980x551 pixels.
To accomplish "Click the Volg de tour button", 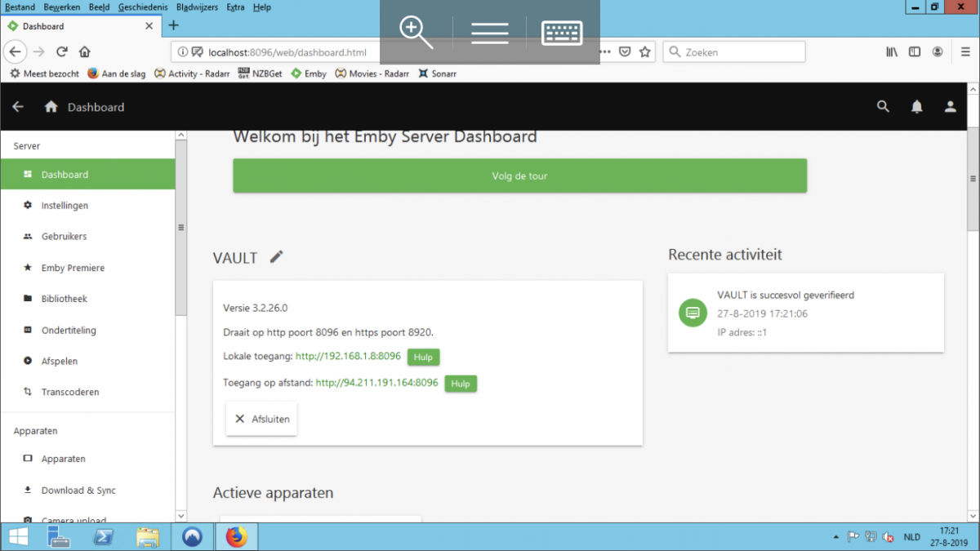I will pyautogui.click(x=519, y=176).
